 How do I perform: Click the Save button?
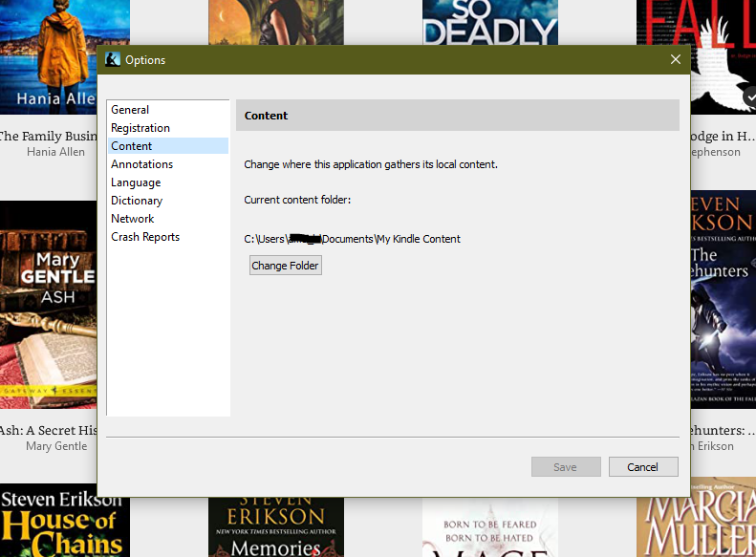pos(566,467)
